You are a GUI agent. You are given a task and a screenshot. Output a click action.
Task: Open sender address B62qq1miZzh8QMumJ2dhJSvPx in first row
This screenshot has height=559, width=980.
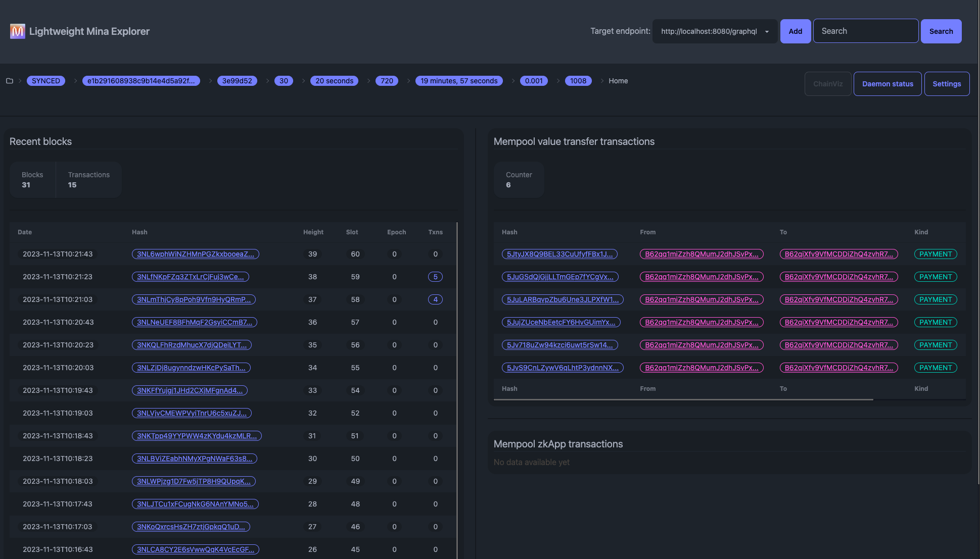[701, 254]
